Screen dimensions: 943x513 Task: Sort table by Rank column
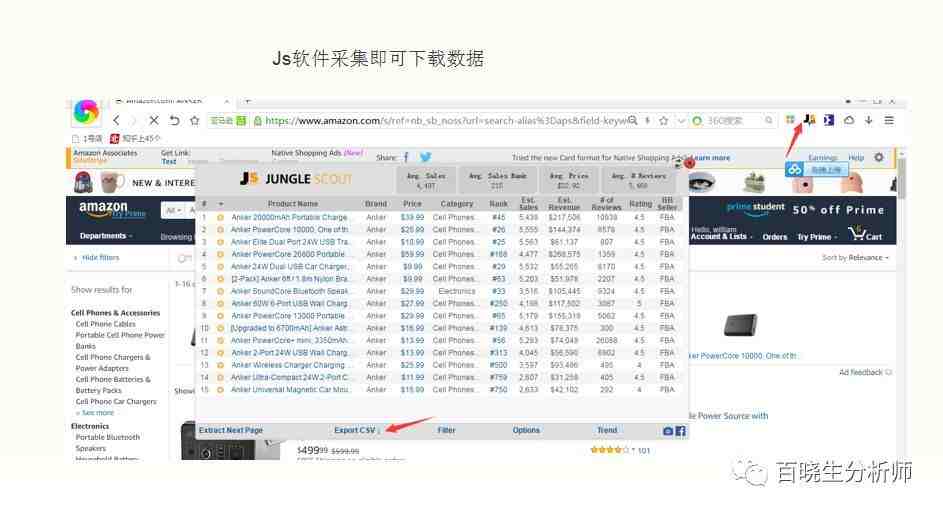click(499, 204)
